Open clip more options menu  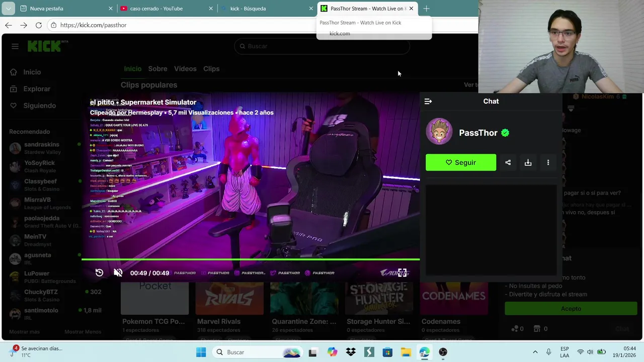(x=548, y=162)
